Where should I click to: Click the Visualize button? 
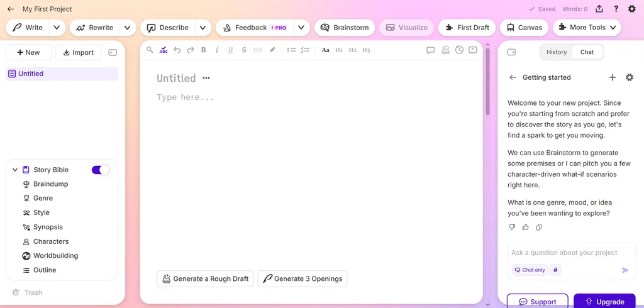click(x=407, y=28)
